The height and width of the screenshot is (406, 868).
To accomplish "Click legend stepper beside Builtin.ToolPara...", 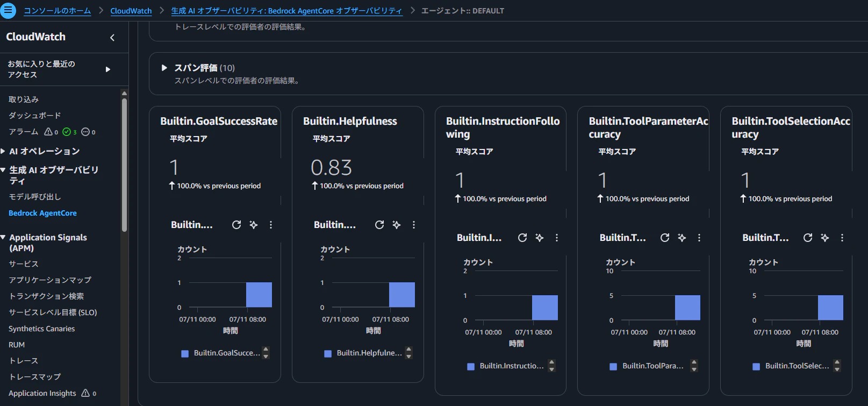I will pos(694,366).
